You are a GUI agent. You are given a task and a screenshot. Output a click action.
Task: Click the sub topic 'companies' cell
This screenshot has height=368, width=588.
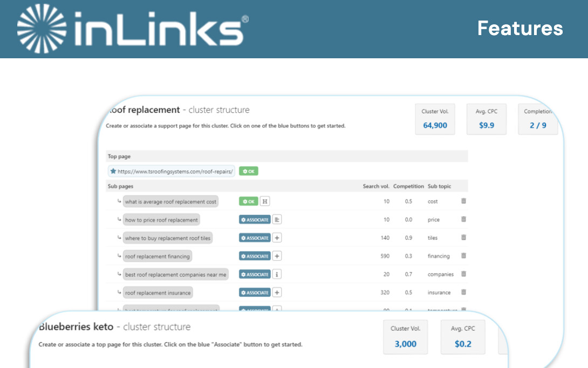(x=441, y=275)
